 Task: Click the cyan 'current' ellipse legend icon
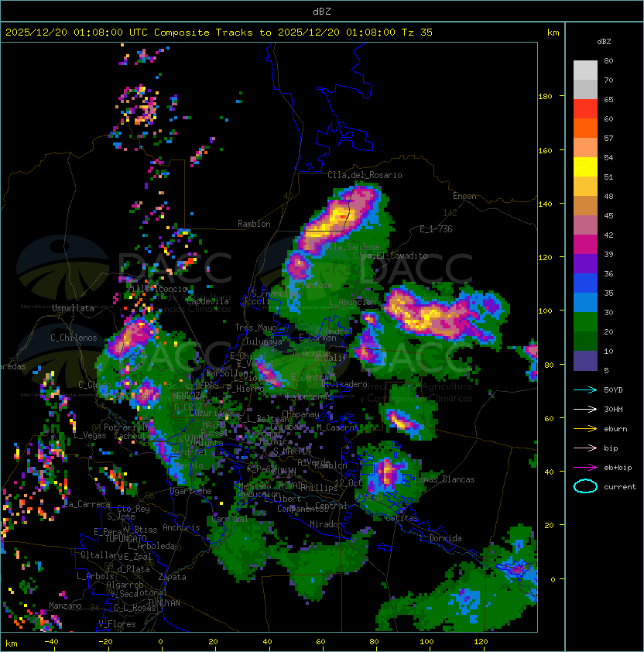tap(585, 486)
